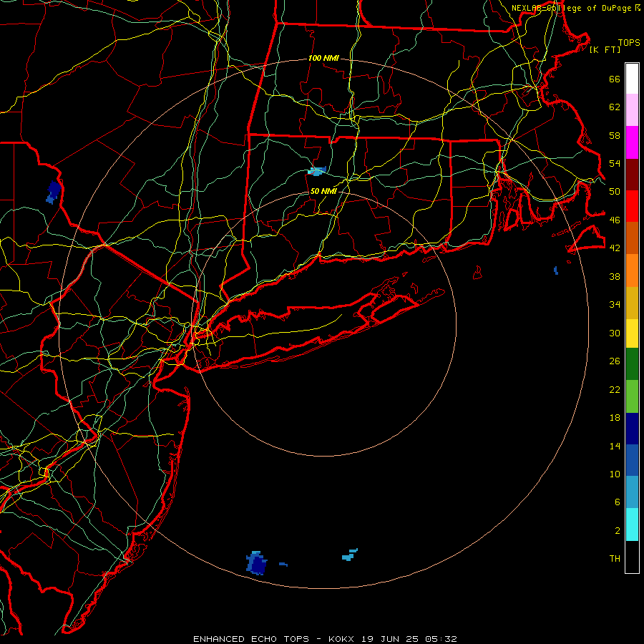This screenshot has width=644, height=644.
Task: Click the navy echo blob offshore south
Action: point(257,563)
